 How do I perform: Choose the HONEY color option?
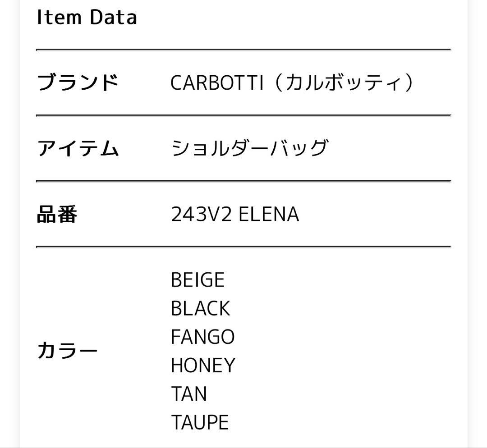click(203, 366)
